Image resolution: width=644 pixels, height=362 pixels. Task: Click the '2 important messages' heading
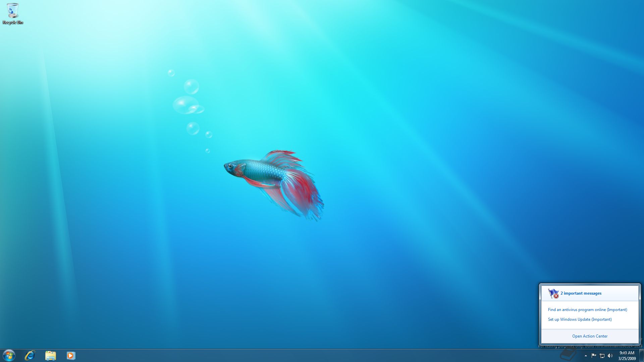coord(581,293)
